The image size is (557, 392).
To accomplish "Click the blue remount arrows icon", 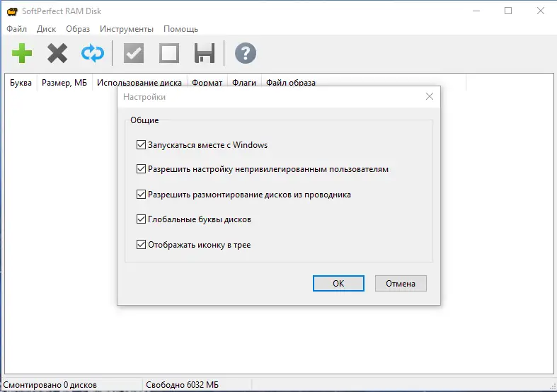I will [93, 53].
